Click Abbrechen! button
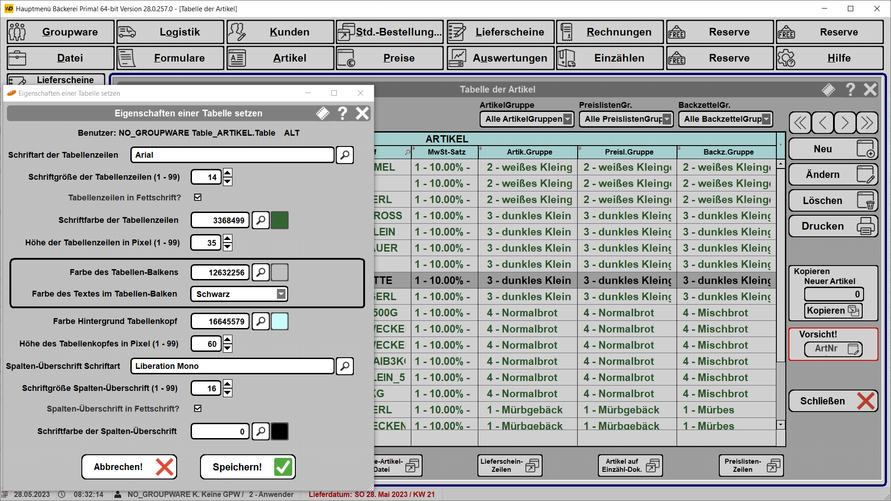The height and width of the screenshot is (501, 891). click(130, 467)
